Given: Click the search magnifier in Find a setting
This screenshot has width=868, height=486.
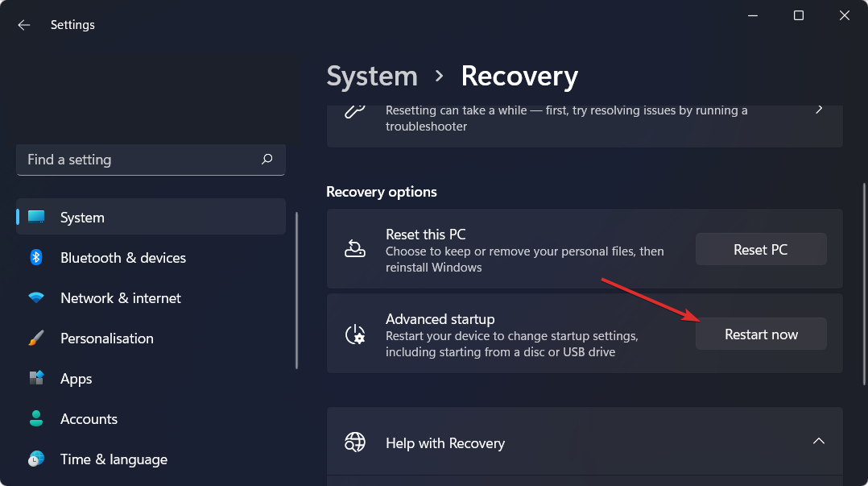Looking at the screenshot, I should coord(267,160).
